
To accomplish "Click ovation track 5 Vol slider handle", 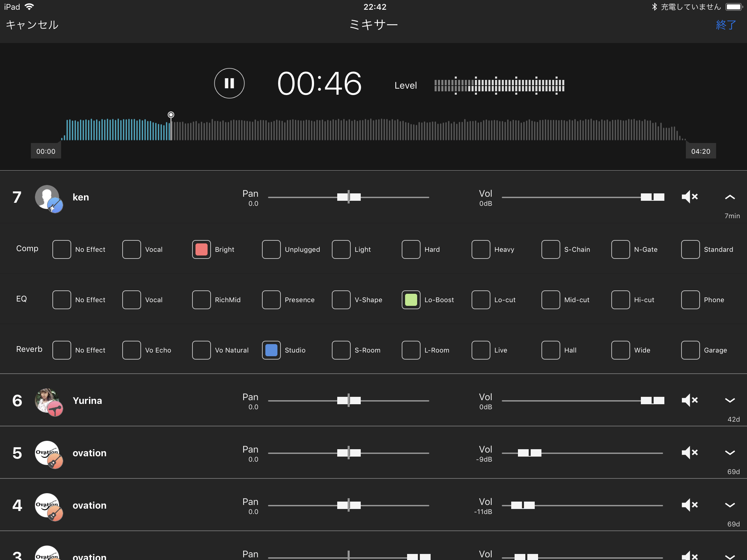I will pyautogui.click(x=530, y=453).
